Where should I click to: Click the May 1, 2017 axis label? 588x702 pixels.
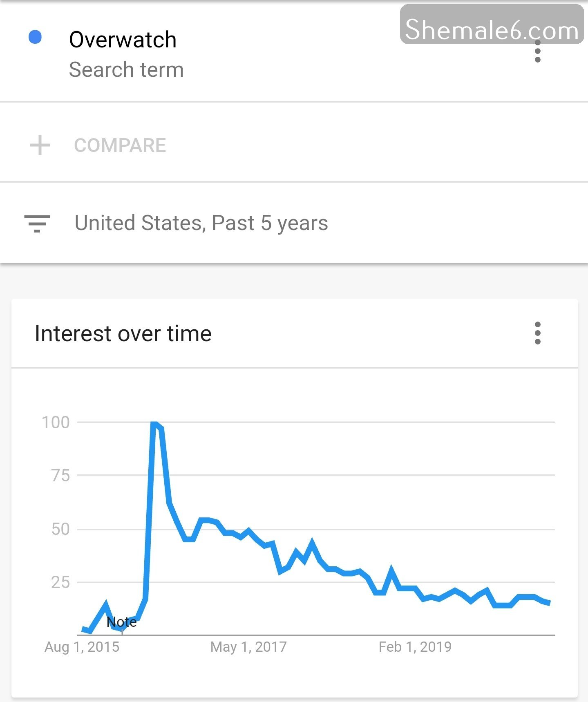(x=248, y=647)
